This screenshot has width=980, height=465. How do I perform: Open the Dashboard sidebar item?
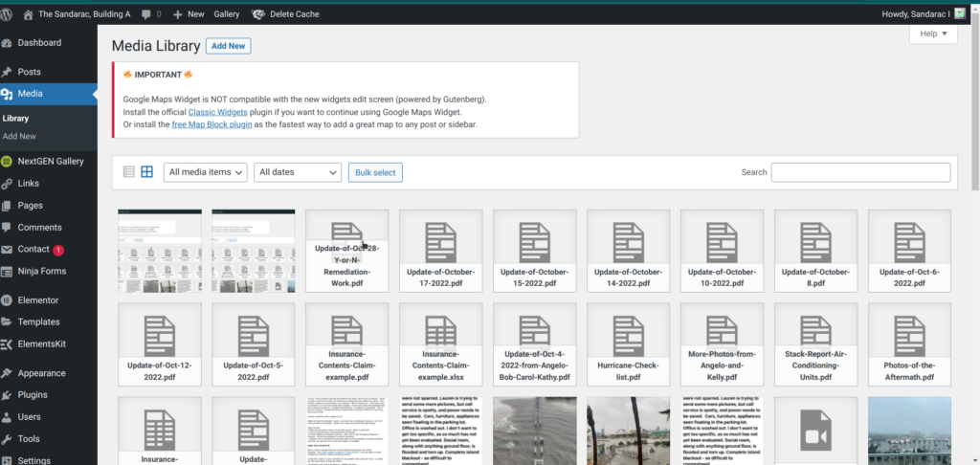pyautogui.click(x=38, y=43)
